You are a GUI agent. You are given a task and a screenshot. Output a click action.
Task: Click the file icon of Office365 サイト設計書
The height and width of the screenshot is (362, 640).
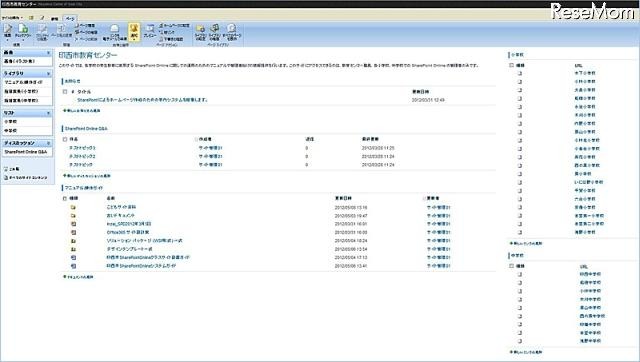(x=73, y=233)
